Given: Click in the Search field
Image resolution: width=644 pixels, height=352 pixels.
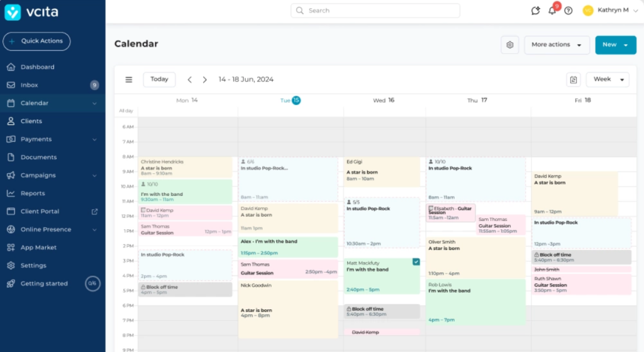Looking at the screenshot, I should pos(375,11).
